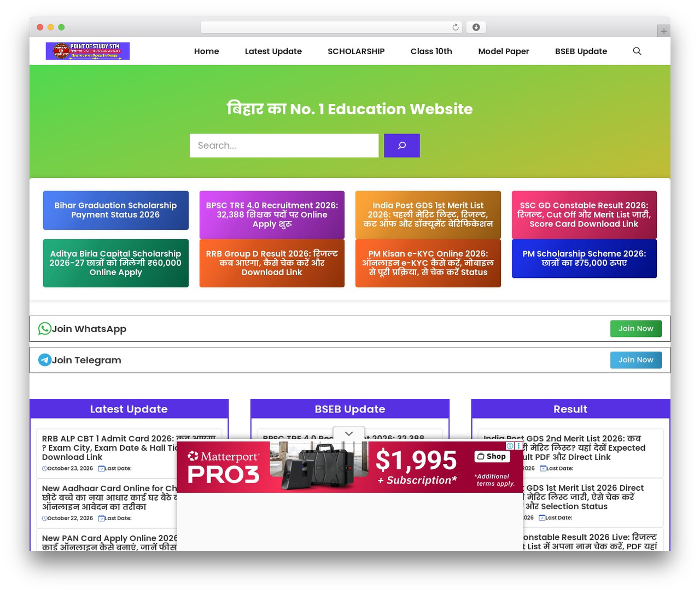Click the Latest Update section header
Image resolution: width=700 pixels, height=593 pixels.
(x=129, y=409)
